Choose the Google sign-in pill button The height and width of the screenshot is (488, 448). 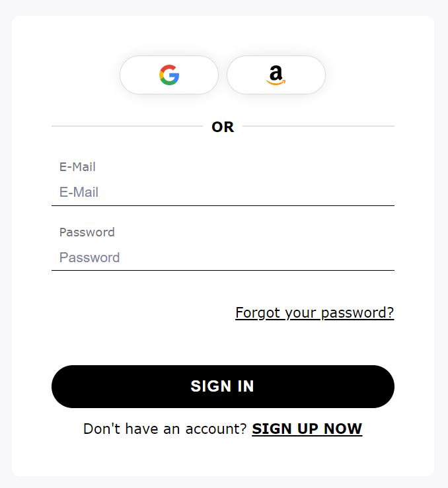tap(169, 75)
